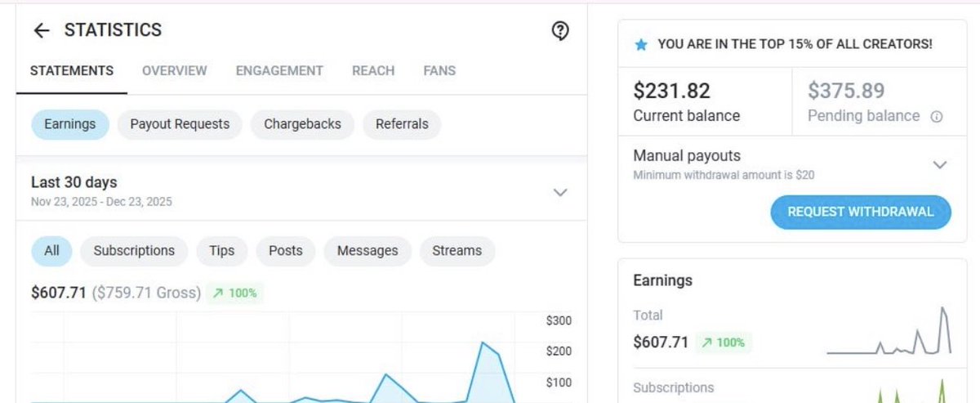
Task: Click the $100 axis label on the chart
Action: (559, 383)
